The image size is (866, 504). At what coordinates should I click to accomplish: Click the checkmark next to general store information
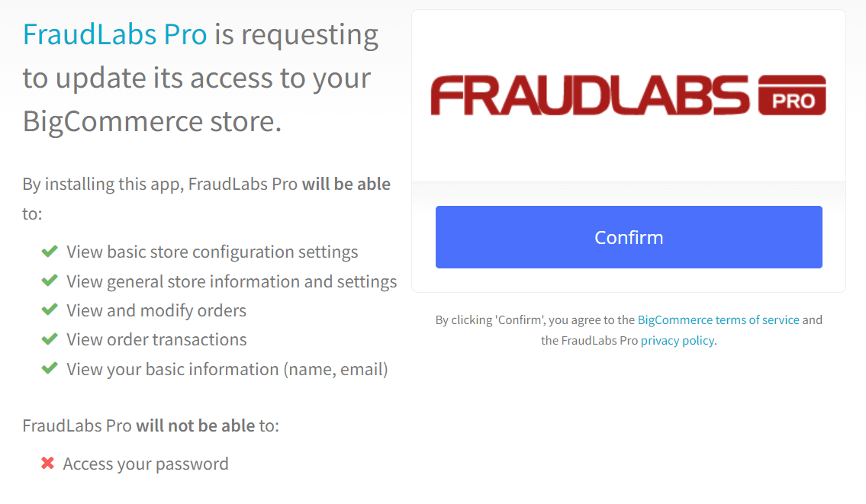[x=49, y=281]
